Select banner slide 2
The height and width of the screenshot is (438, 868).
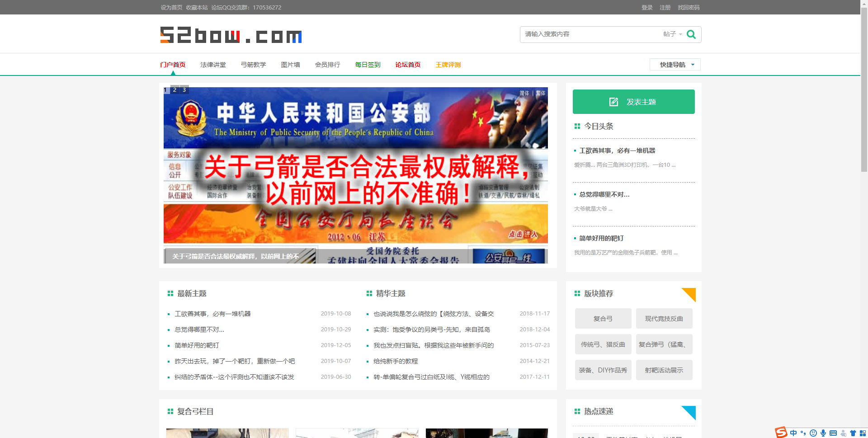tap(175, 90)
